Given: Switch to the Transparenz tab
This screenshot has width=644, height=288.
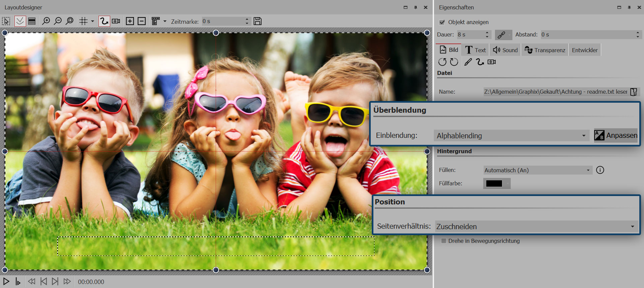Looking at the screenshot, I should click(545, 50).
